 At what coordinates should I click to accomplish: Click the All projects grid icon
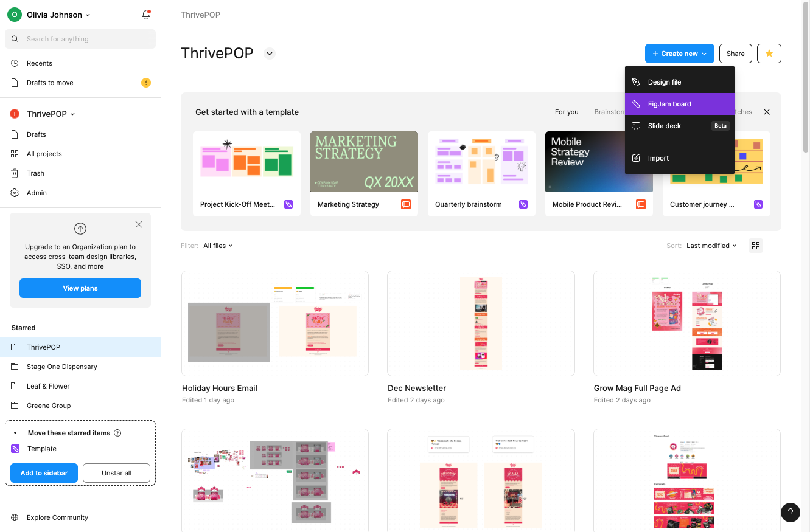15,154
